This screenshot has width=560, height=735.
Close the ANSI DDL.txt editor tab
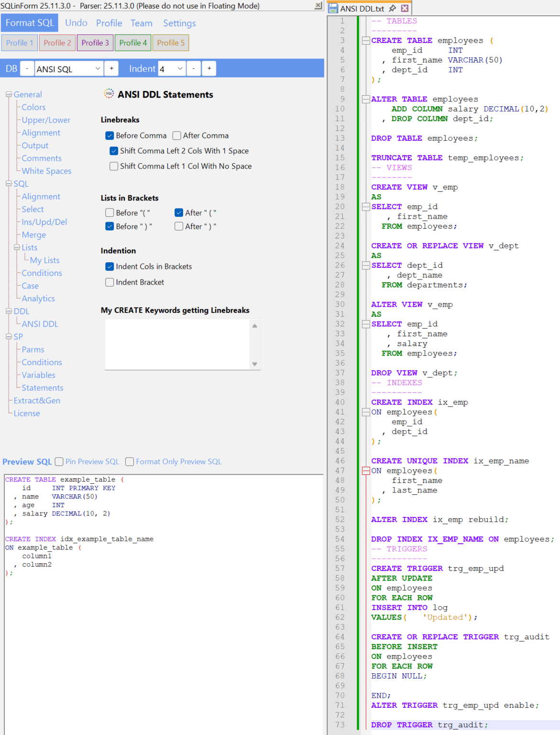coord(404,8)
